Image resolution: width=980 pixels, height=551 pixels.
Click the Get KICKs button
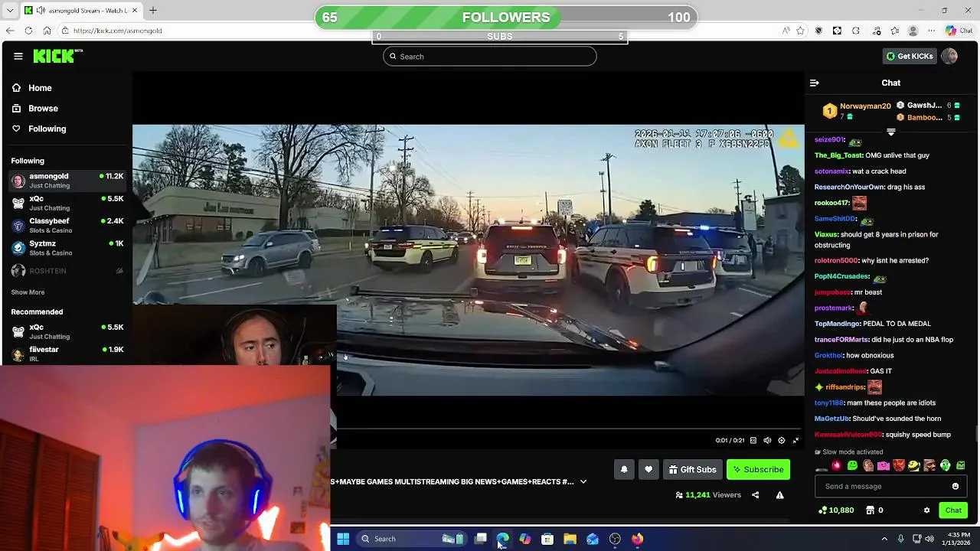[x=910, y=56]
